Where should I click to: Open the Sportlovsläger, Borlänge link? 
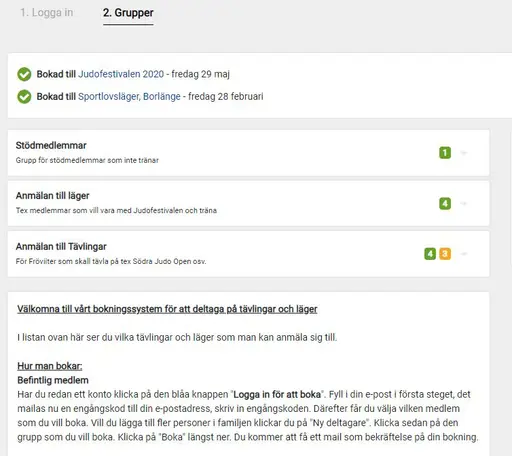129,97
